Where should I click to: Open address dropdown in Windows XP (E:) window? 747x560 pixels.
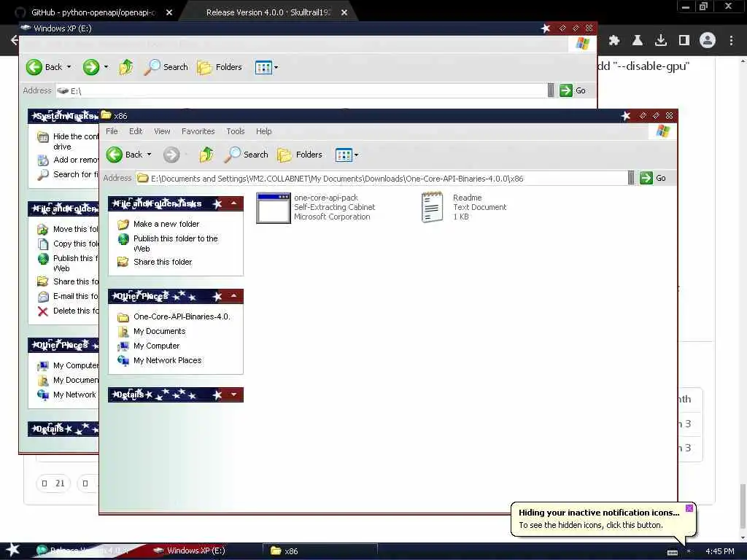[x=551, y=90]
